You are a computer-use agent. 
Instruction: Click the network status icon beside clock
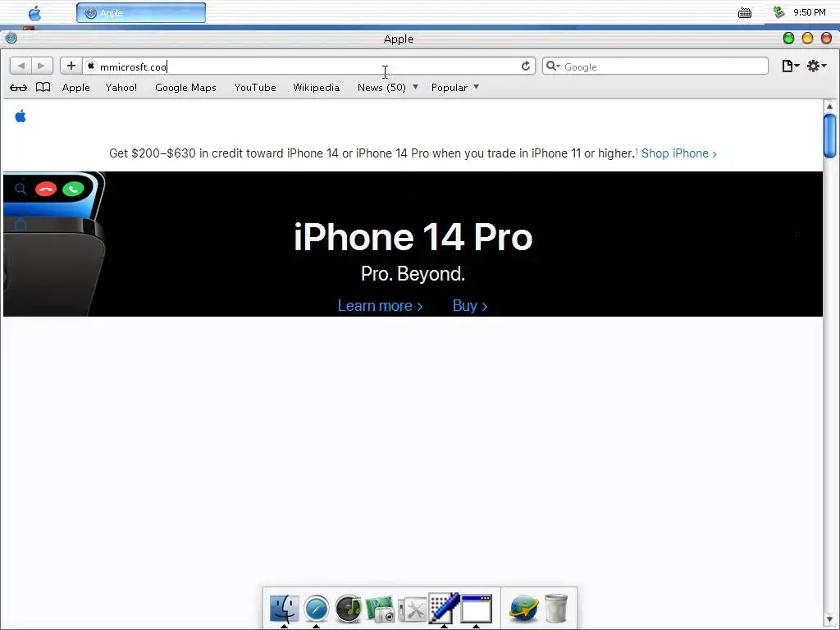point(779,12)
